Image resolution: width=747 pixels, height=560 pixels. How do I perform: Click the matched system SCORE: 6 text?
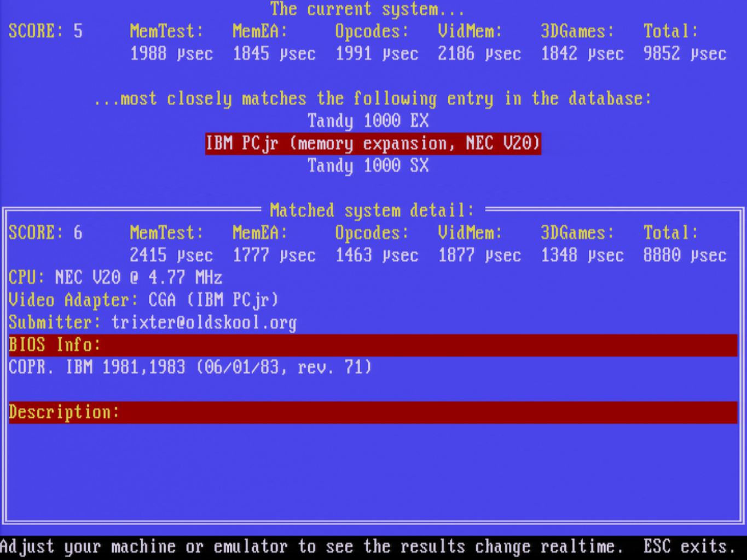46,233
